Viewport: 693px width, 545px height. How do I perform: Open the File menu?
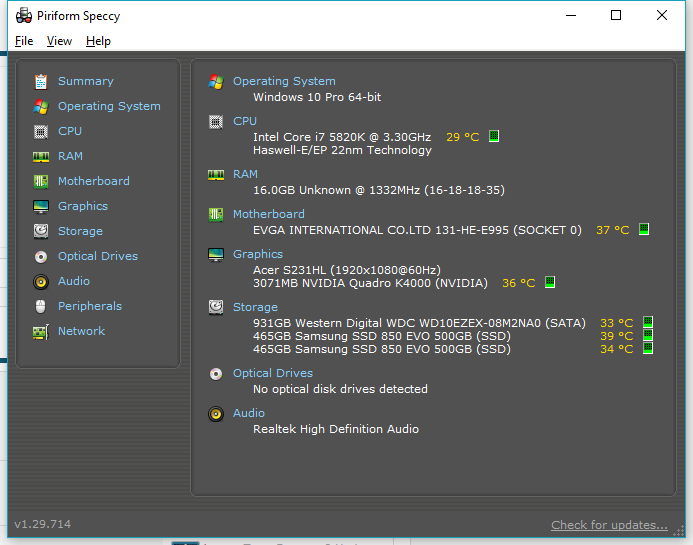(x=24, y=41)
